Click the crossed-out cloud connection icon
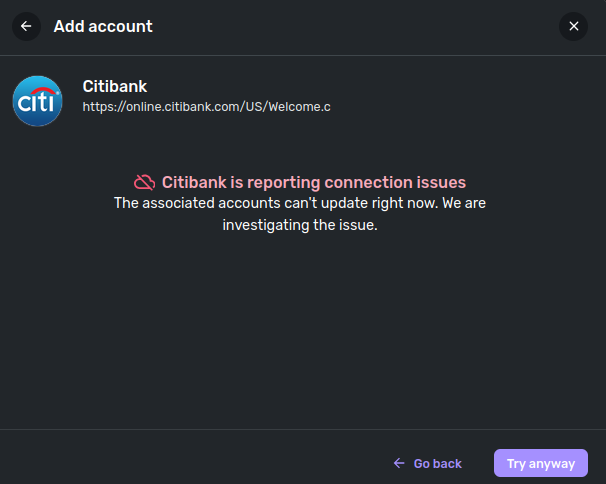This screenshot has width=606, height=484. [145, 182]
